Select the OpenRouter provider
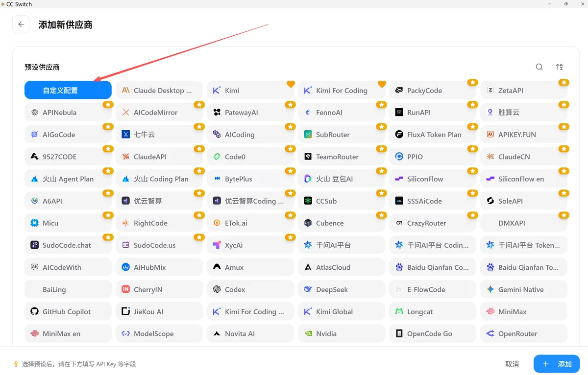Viewport: 588px width, 375px height. pyautogui.click(x=524, y=333)
